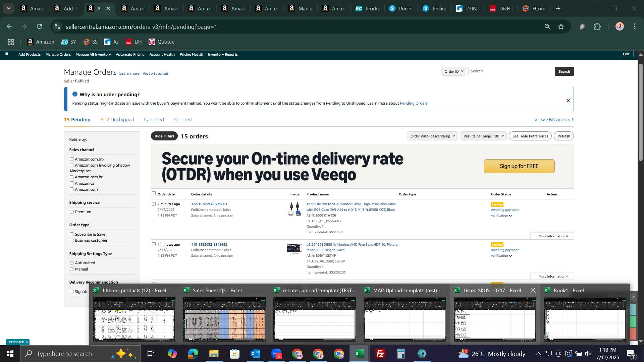This screenshot has height=362, width=644.
Task: Check the Amazon.com.mx sales channel filter
Action: (71, 159)
